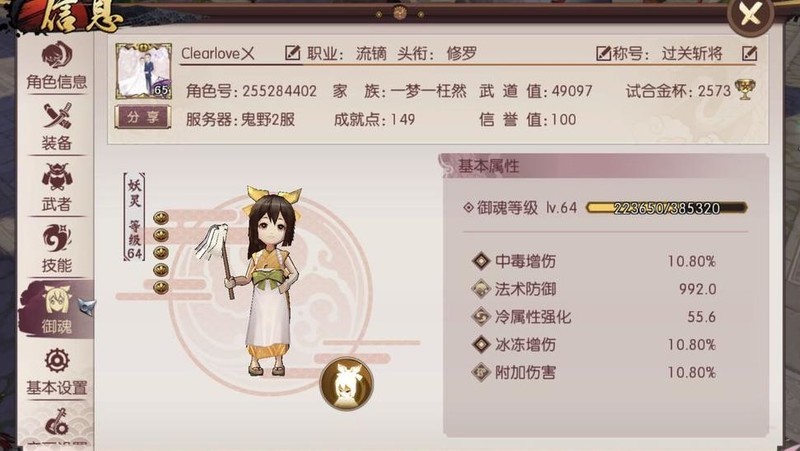Select the 冷属性强化 attribute icon
800x451 pixels.
481,316
